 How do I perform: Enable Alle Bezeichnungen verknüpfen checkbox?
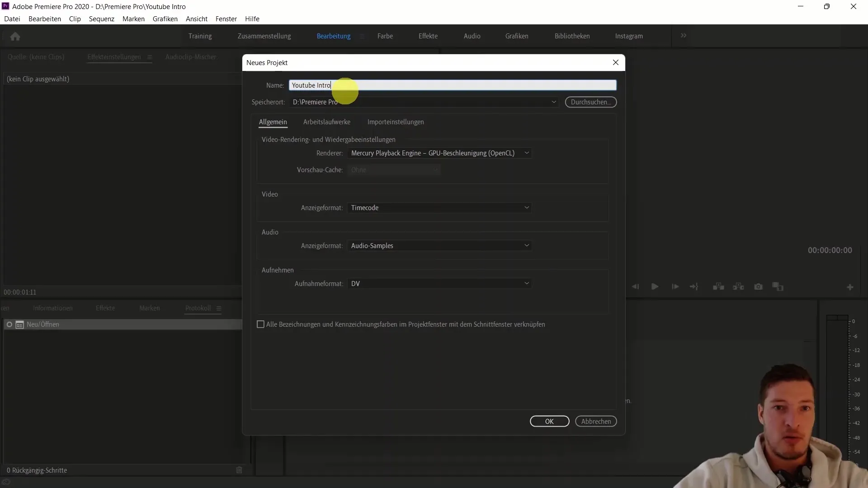tap(260, 324)
